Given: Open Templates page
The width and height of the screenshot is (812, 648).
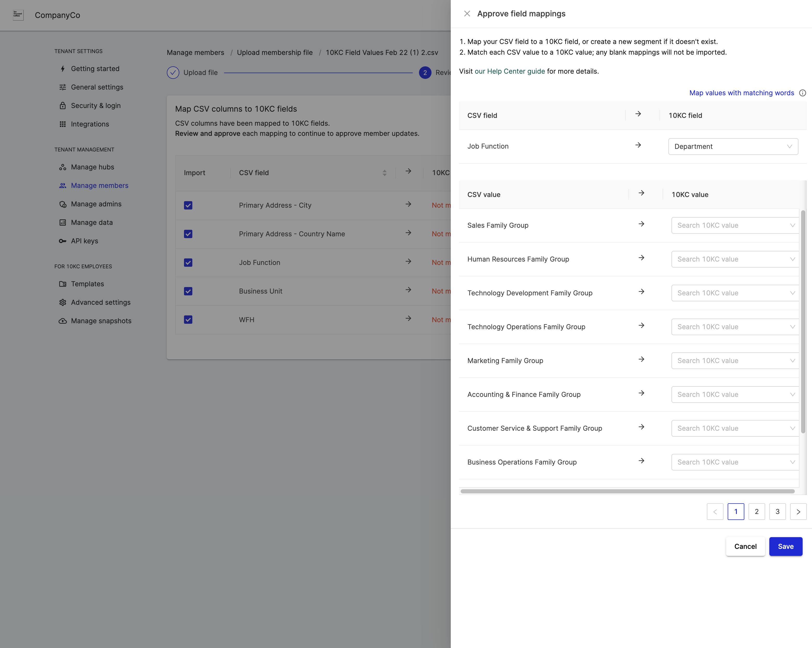Looking at the screenshot, I should 87,284.
